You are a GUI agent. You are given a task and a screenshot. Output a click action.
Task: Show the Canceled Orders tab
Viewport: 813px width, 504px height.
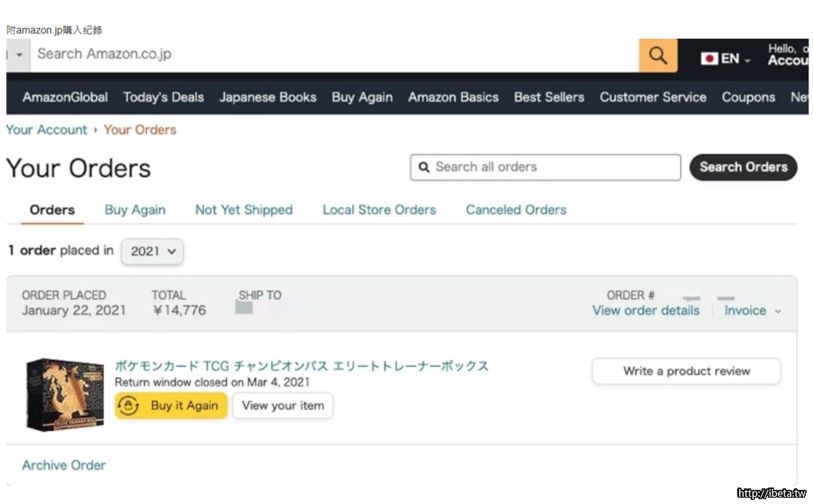[x=516, y=210]
